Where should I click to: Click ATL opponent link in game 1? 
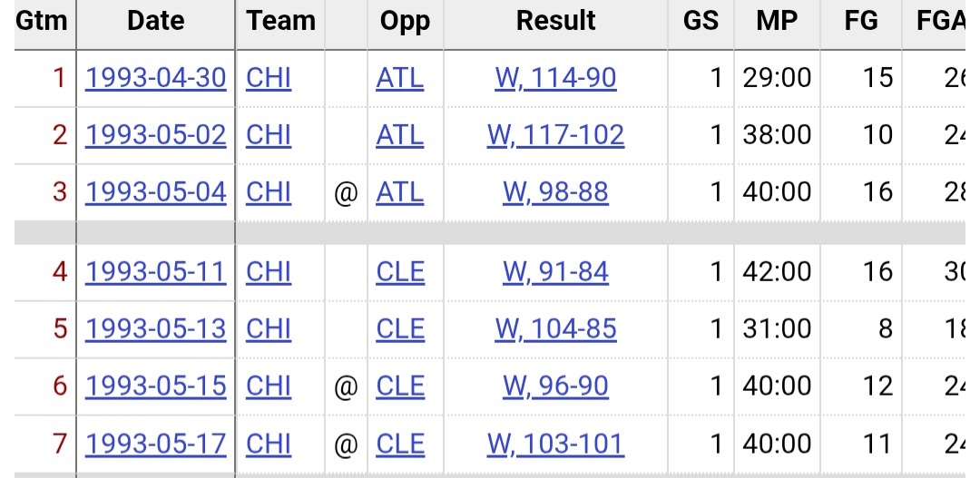click(400, 78)
